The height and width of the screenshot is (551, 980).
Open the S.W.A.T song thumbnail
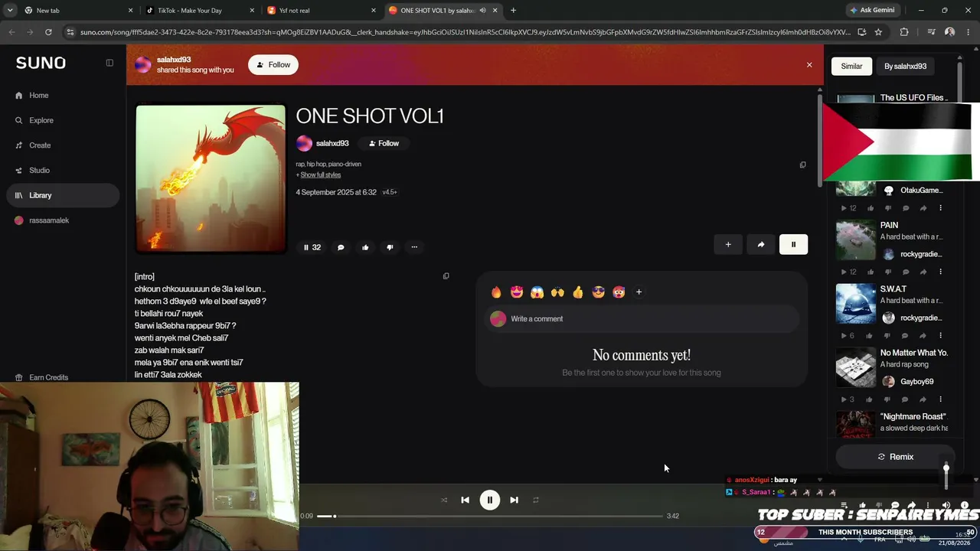pyautogui.click(x=855, y=304)
